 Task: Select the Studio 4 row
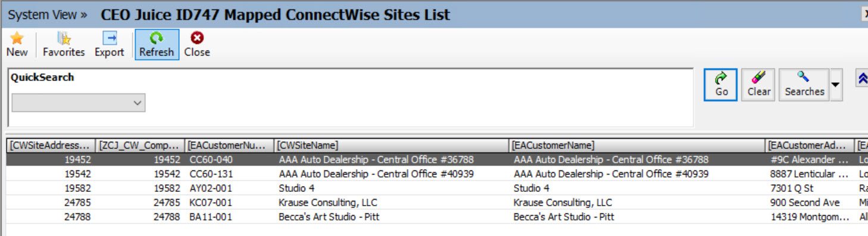click(x=437, y=188)
